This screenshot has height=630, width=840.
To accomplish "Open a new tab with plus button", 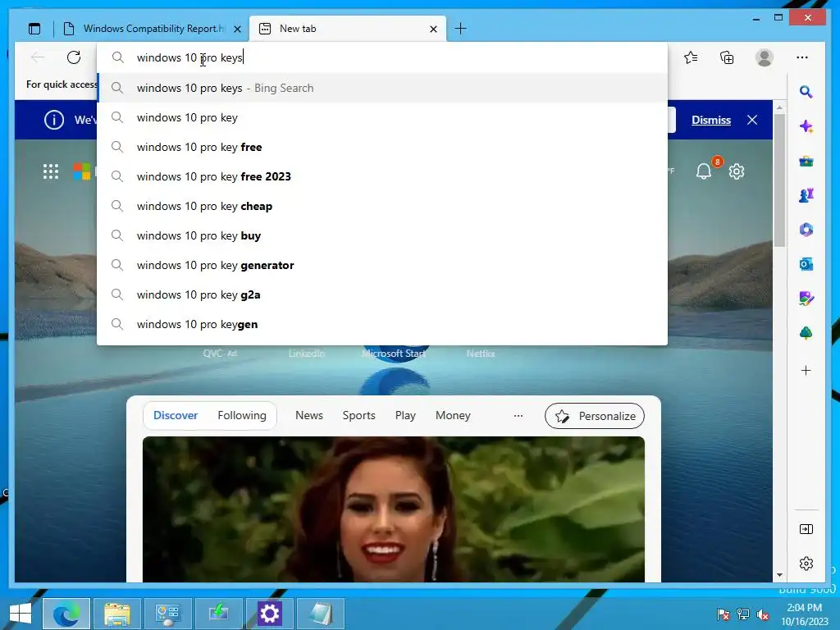I will coord(460,29).
